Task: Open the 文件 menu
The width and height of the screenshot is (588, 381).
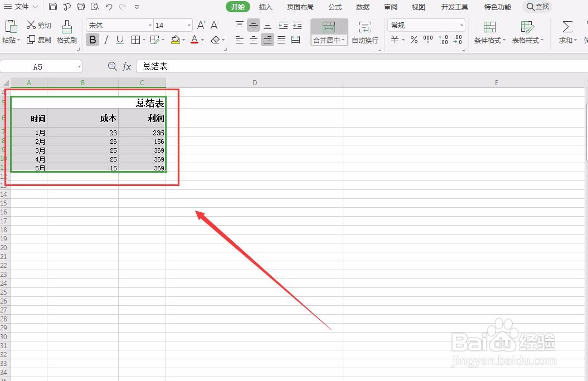Action: click(x=21, y=6)
